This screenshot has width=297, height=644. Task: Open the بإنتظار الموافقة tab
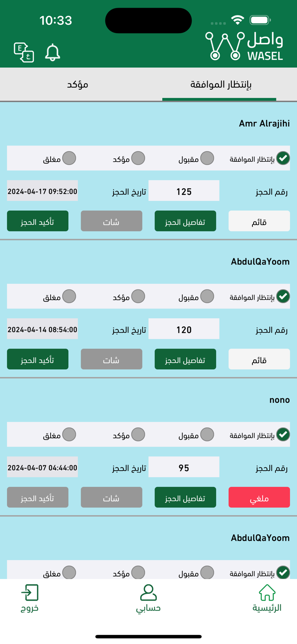(219, 85)
